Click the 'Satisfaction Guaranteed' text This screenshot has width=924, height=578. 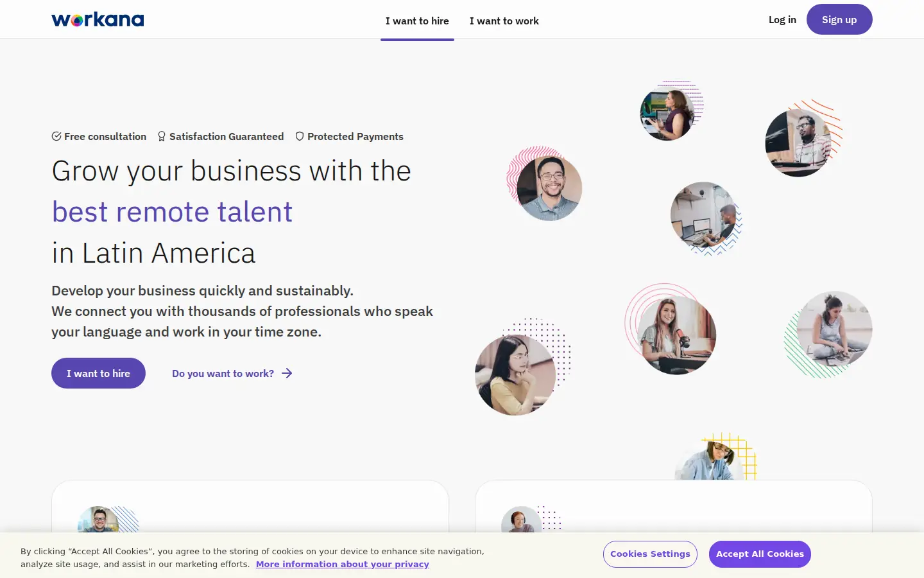coord(227,136)
